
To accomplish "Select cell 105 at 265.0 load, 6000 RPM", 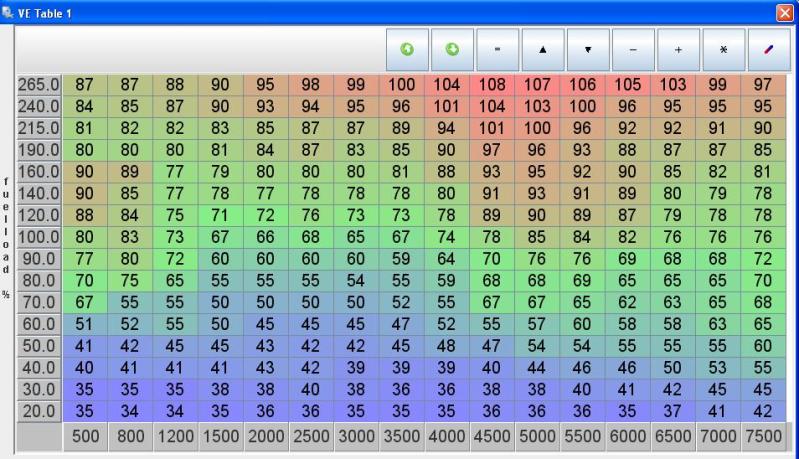I will point(628,85).
